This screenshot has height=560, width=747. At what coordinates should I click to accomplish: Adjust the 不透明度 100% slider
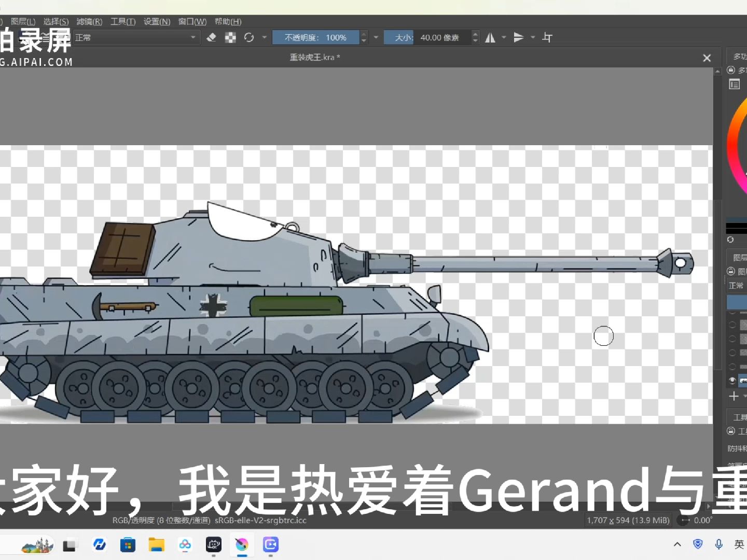pos(315,37)
